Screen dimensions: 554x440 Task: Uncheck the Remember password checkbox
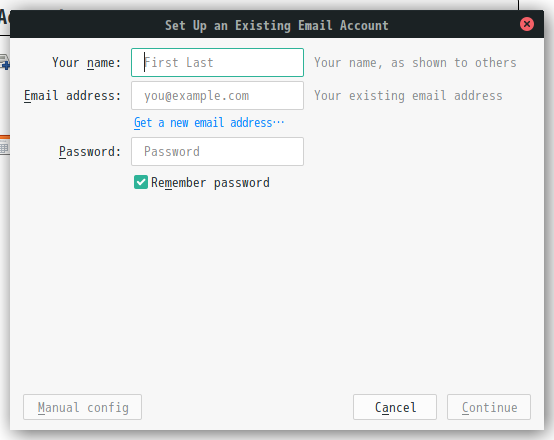coord(141,182)
